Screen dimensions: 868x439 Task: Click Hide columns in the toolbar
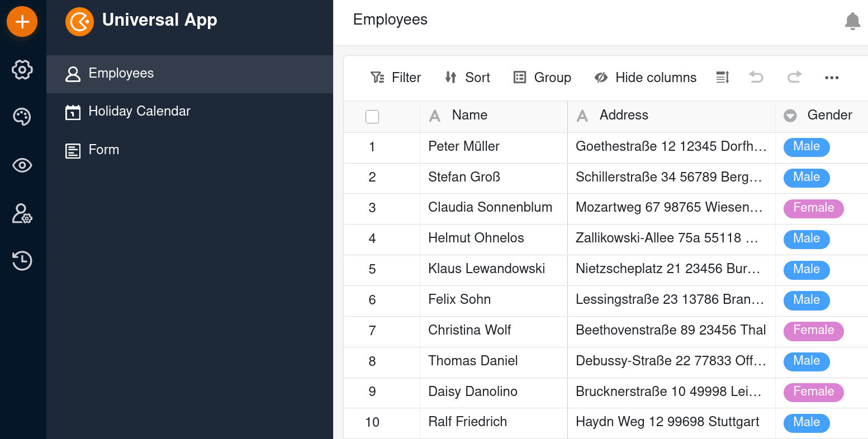click(x=645, y=78)
